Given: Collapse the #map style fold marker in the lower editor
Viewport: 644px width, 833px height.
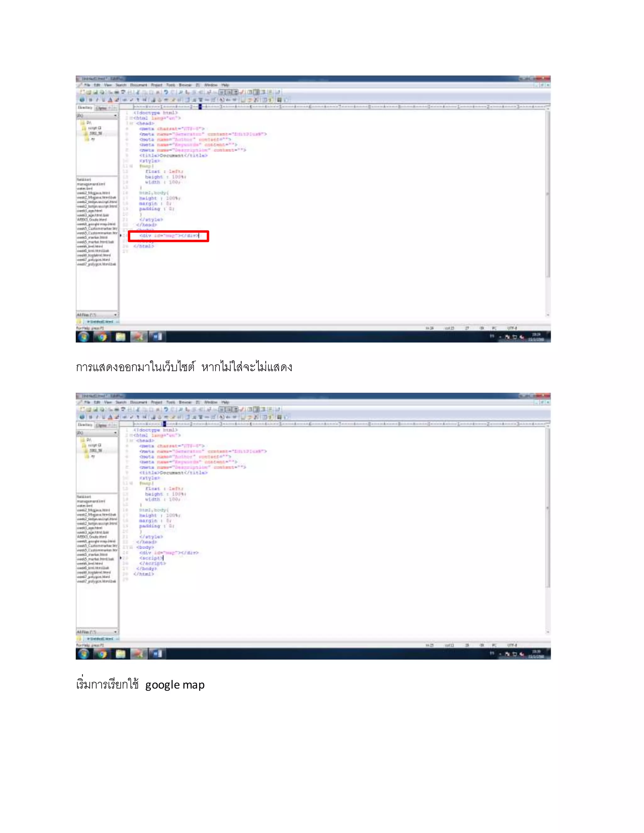Looking at the screenshot, I should pyautogui.click(x=131, y=483).
